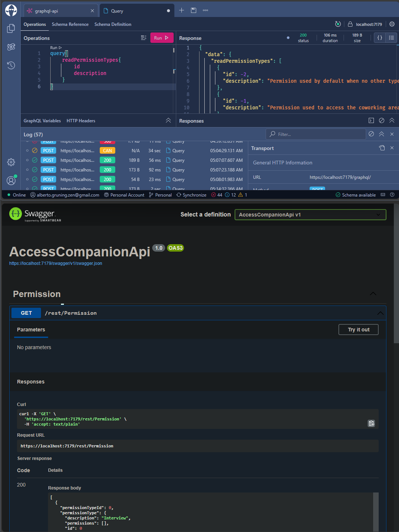Open connection settings gear beside localhost:7179
The height and width of the screenshot is (532, 399).
click(x=392, y=24)
